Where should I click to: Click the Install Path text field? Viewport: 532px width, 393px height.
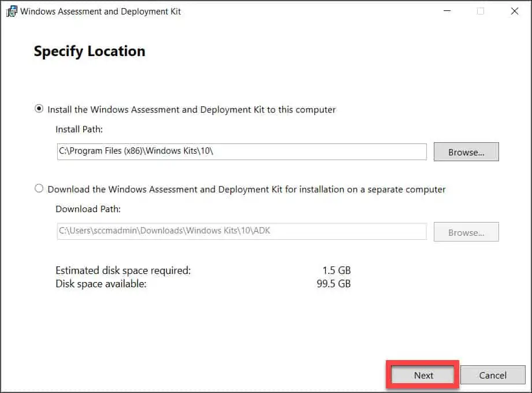pyautogui.click(x=241, y=151)
